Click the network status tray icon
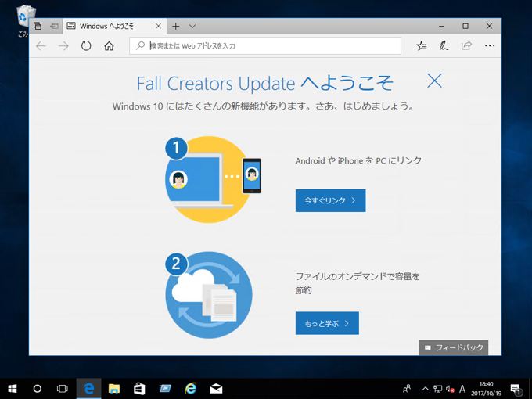 tap(438, 389)
